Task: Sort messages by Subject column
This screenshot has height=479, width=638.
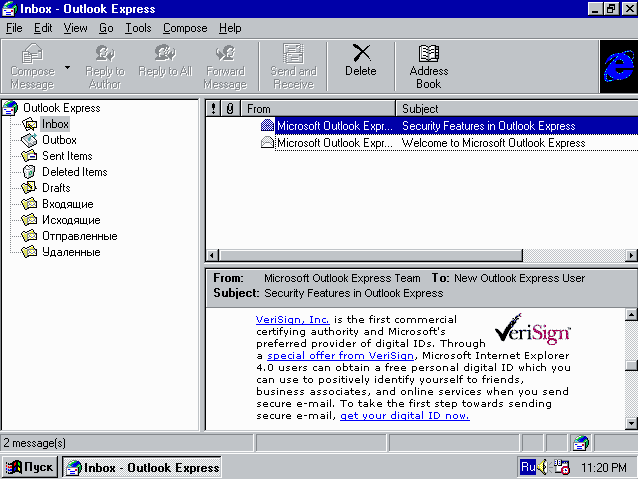Action: click(517, 109)
